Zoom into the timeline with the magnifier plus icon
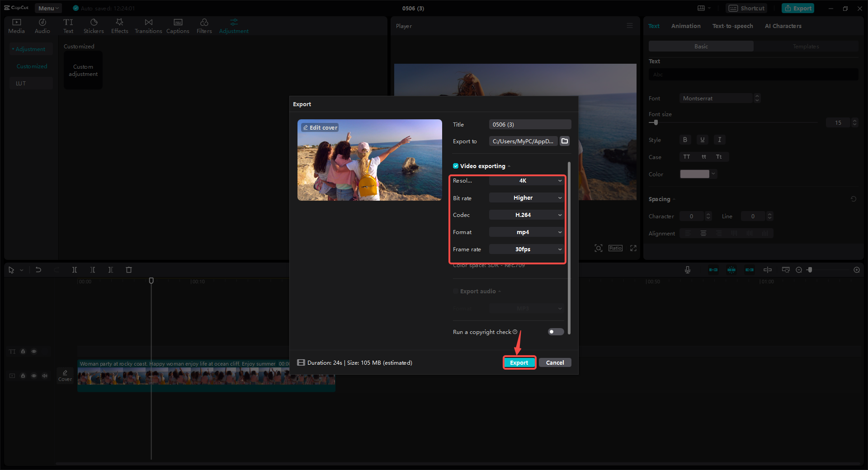This screenshot has width=868, height=470. click(x=856, y=270)
